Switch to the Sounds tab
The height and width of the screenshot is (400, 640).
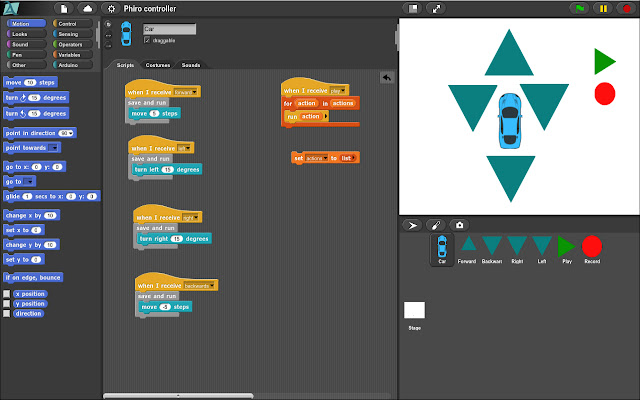point(191,65)
